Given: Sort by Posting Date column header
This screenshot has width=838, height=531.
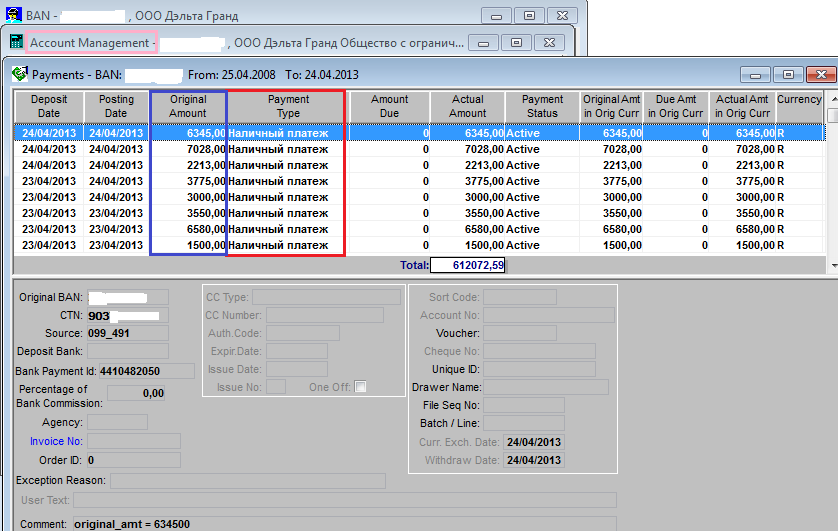Looking at the screenshot, I should (116, 106).
